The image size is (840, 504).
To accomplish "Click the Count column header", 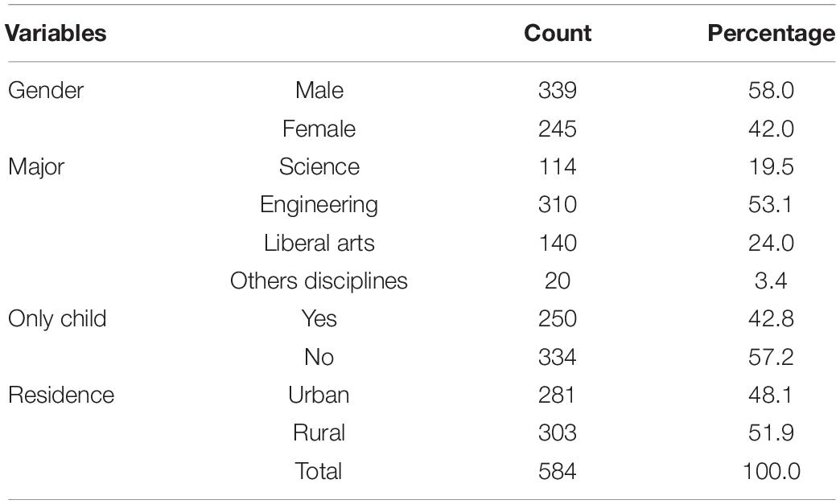I will [557, 33].
